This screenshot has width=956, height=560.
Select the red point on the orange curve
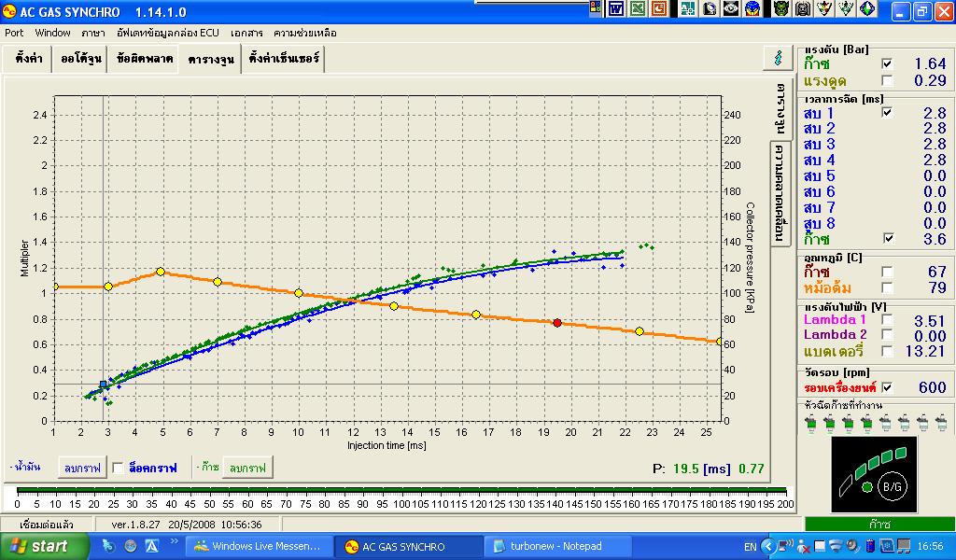557,323
